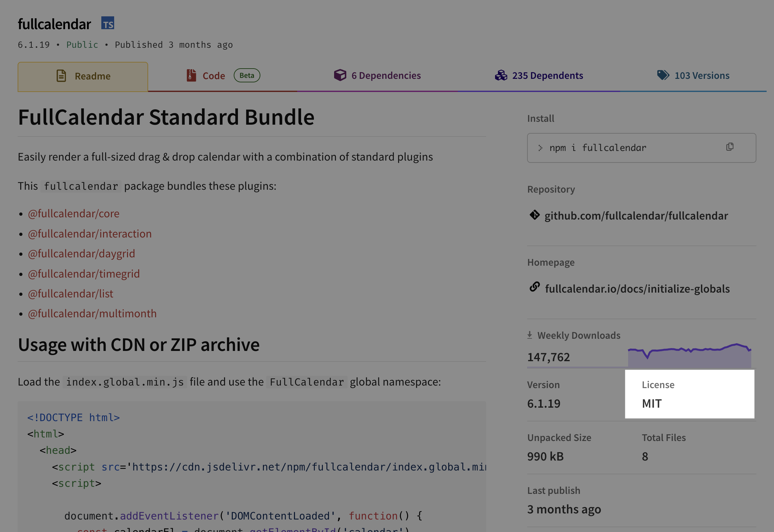The height and width of the screenshot is (532, 774).
Task: Click the git repository diamond icon
Action: pos(534,215)
